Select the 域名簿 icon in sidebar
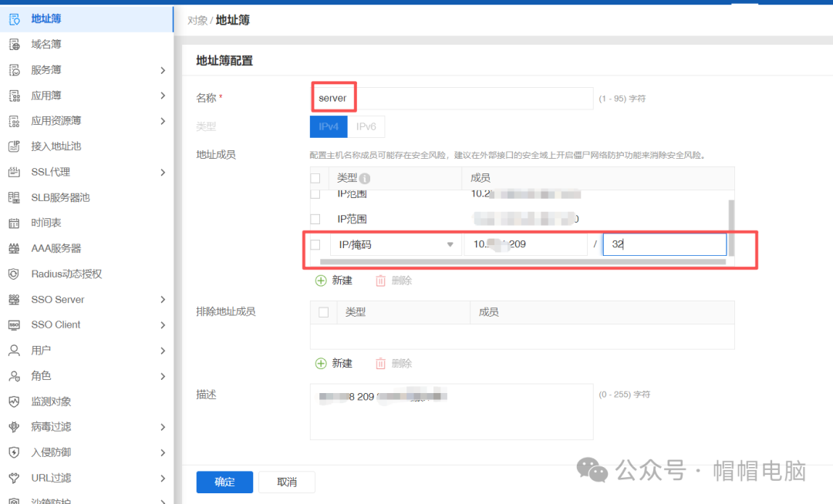Image resolution: width=833 pixels, height=504 pixels. (x=15, y=44)
